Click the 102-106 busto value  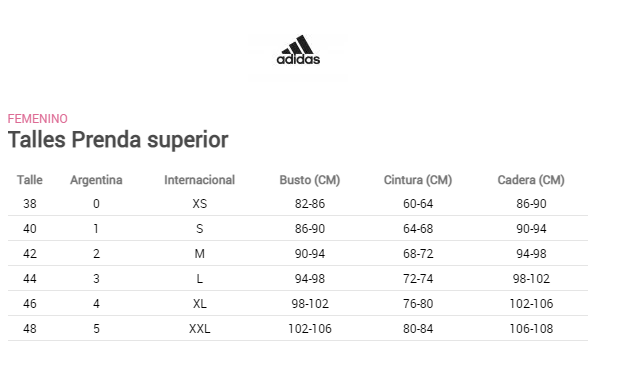click(310, 329)
